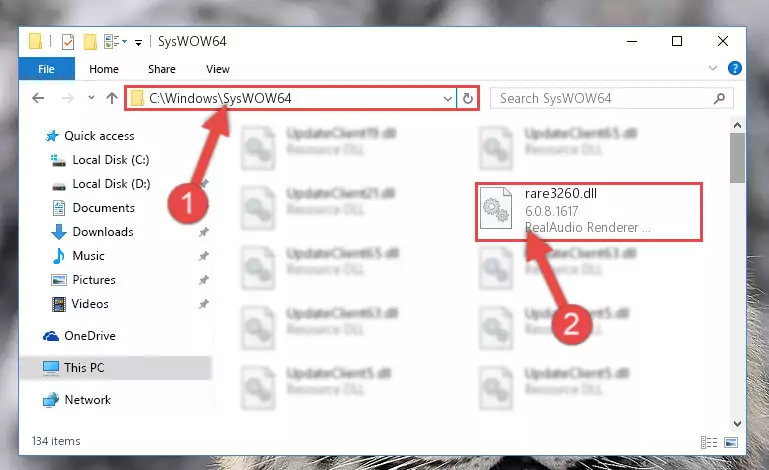Click the Back navigation arrow
Viewport: 769px width, 470px height.
pos(38,98)
